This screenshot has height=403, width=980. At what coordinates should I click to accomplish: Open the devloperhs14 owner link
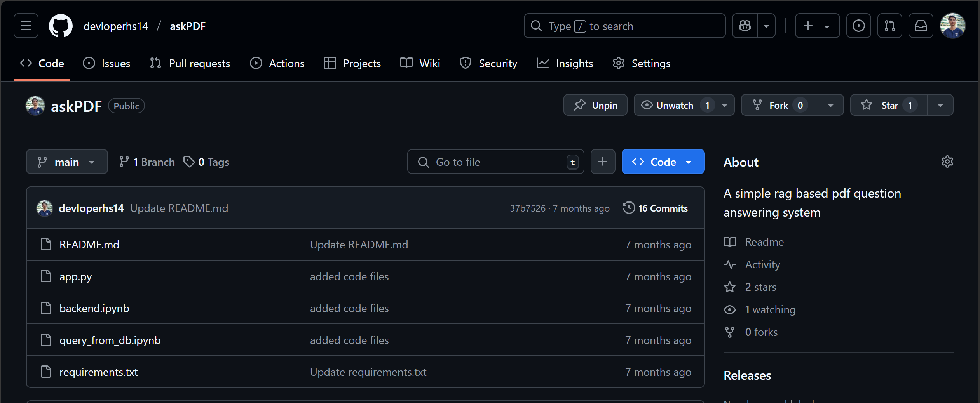point(116,26)
